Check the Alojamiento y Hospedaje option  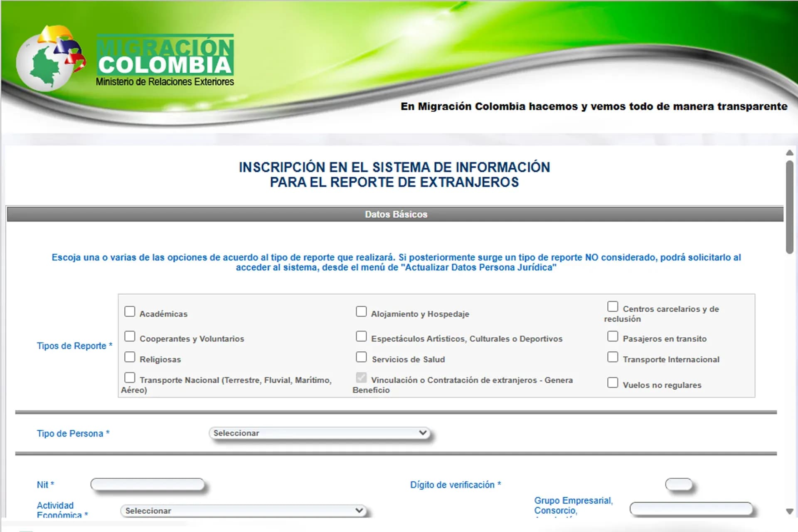click(361, 311)
